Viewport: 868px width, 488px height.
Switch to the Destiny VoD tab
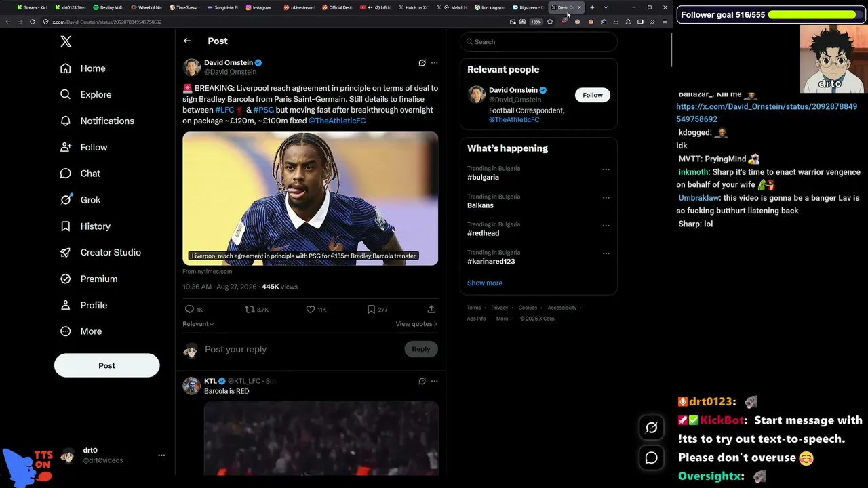coord(108,7)
